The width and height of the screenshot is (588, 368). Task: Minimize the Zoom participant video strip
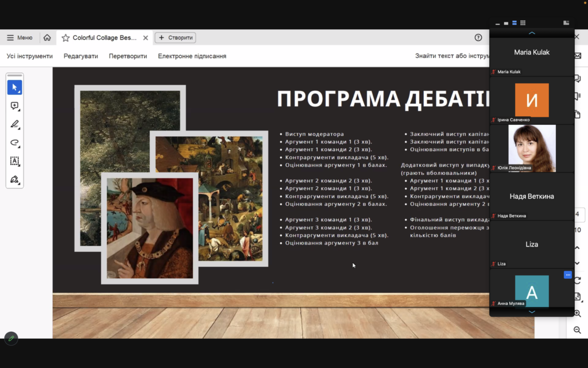pyautogui.click(x=498, y=23)
